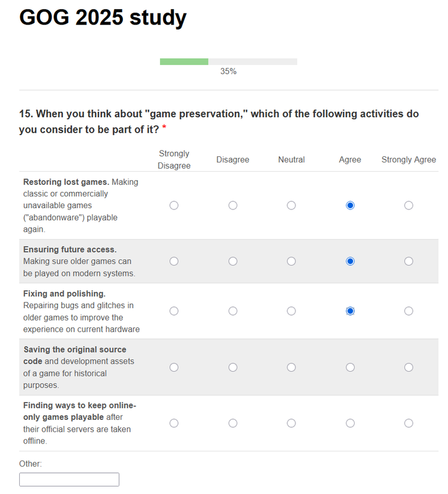Screen dimensions: 448x494
Task: Click the 35% survey progress bar
Action: (228, 62)
